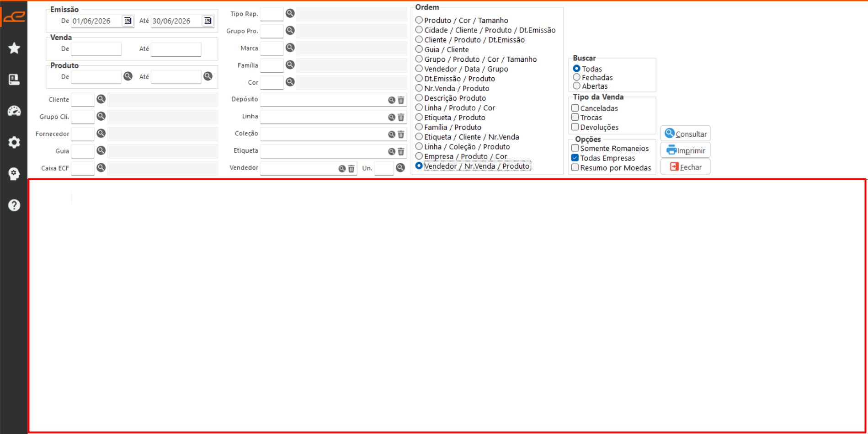Open Emissão Até date calendar picker

click(x=208, y=21)
